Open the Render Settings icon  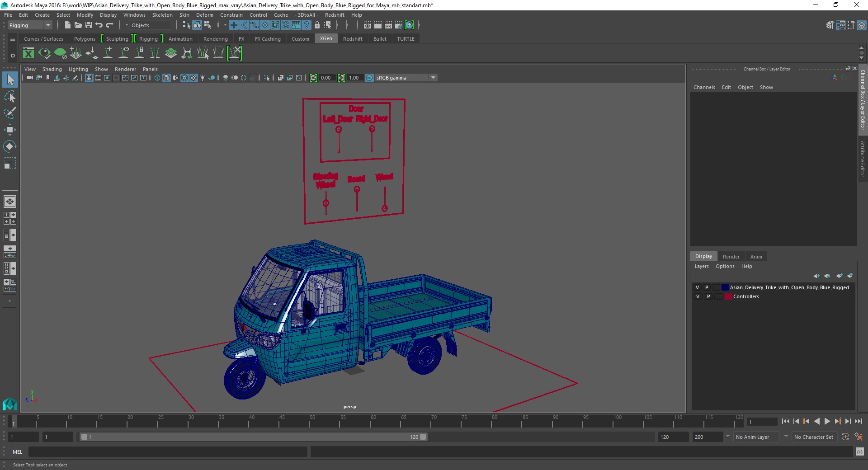[399, 25]
